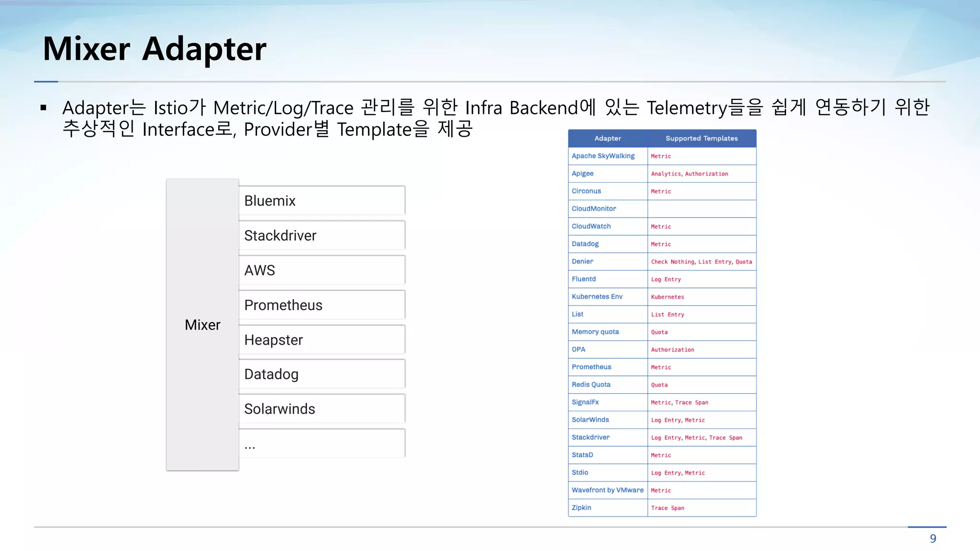
Task: Open the Fluentd adapter link
Action: 584,279
